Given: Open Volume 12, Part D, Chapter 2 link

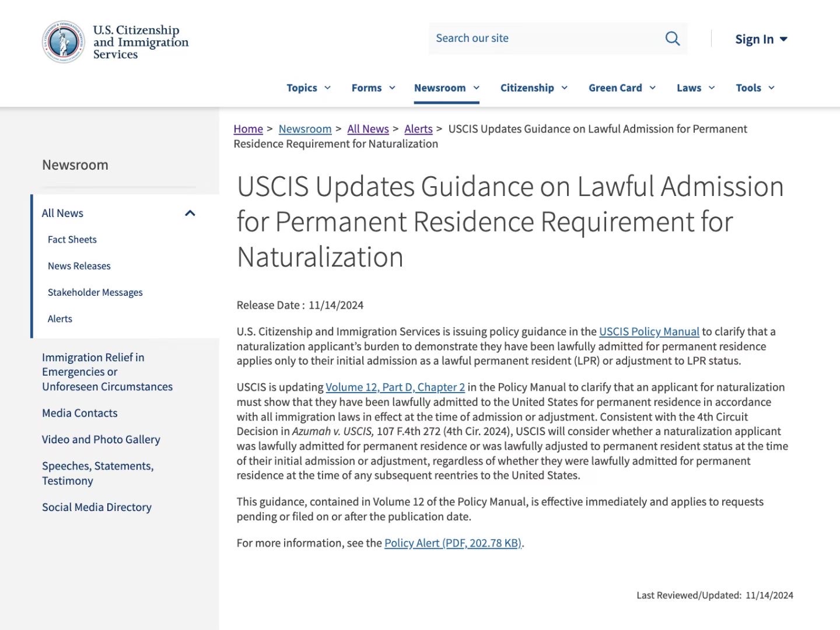Looking at the screenshot, I should [x=395, y=387].
